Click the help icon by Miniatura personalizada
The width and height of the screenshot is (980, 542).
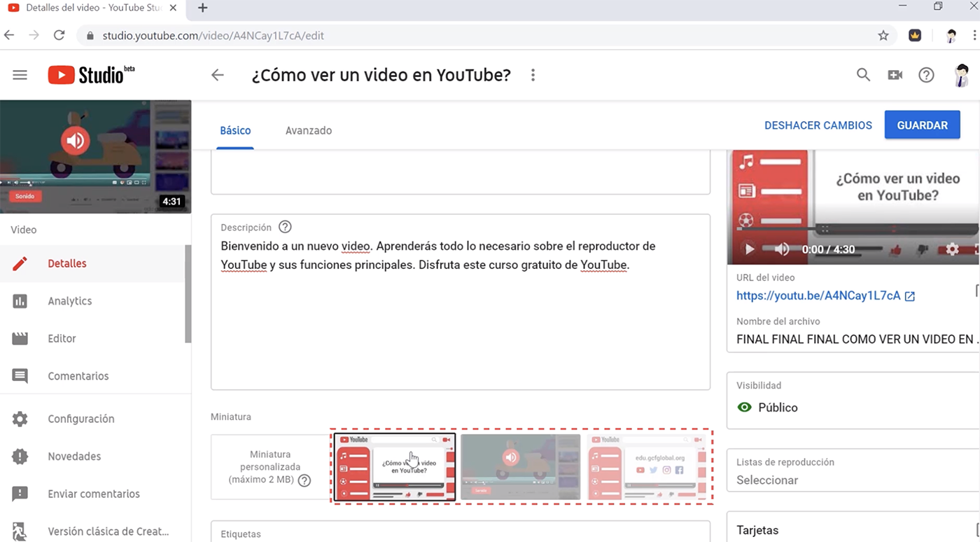pos(304,480)
